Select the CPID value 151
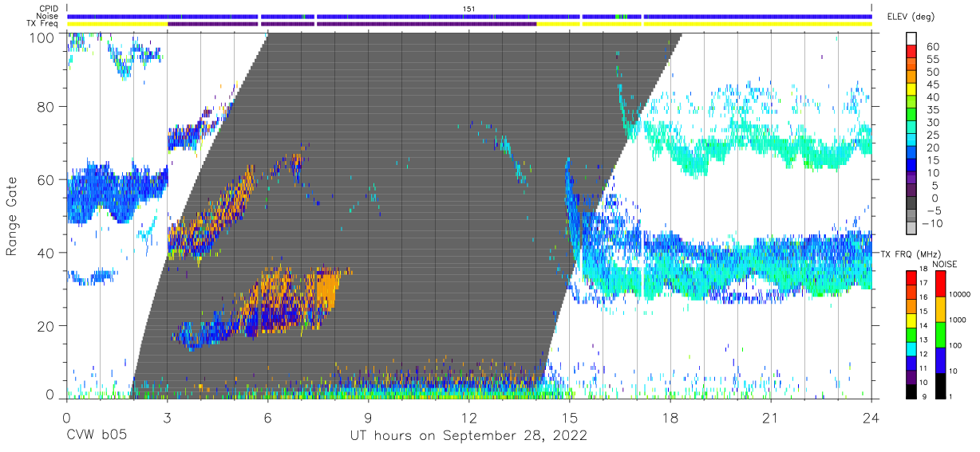This screenshot has height=452, width=980. pyautogui.click(x=469, y=8)
